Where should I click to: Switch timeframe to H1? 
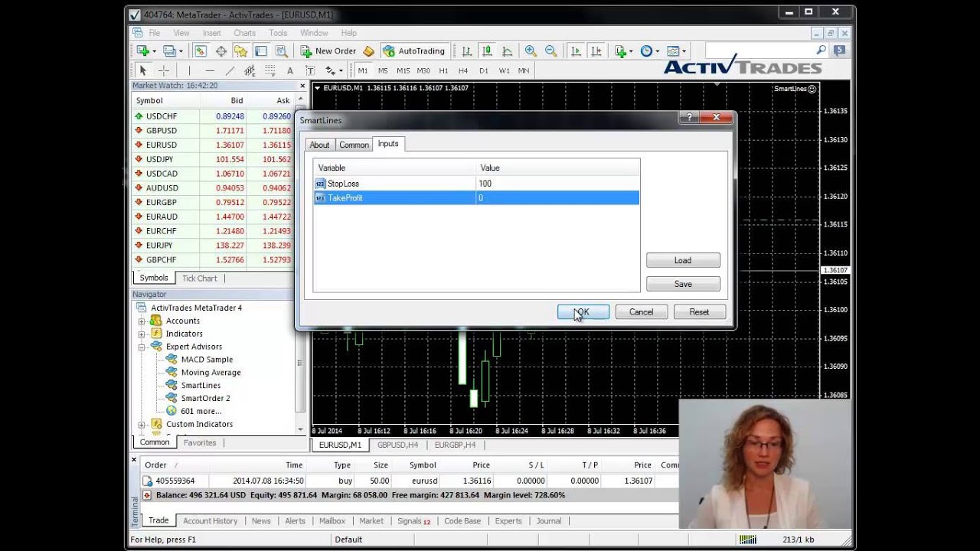click(x=443, y=70)
